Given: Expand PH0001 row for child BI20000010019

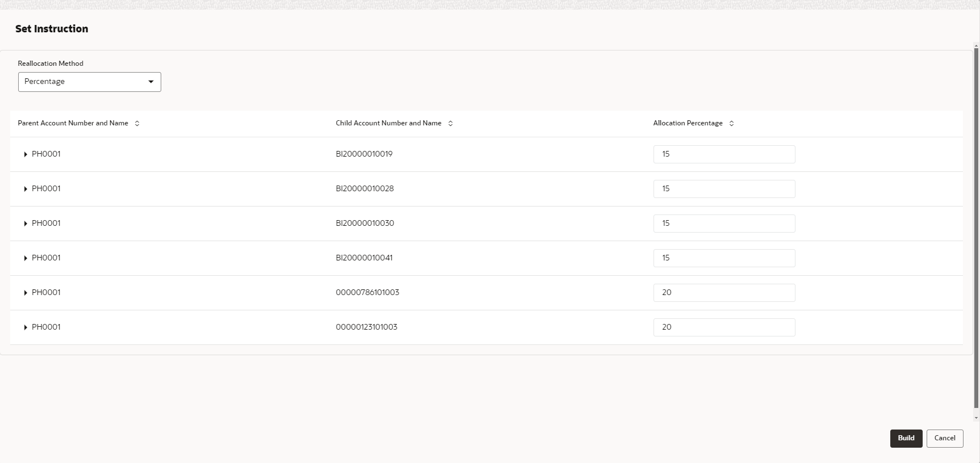Looking at the screenshot, I should point(26,154).
